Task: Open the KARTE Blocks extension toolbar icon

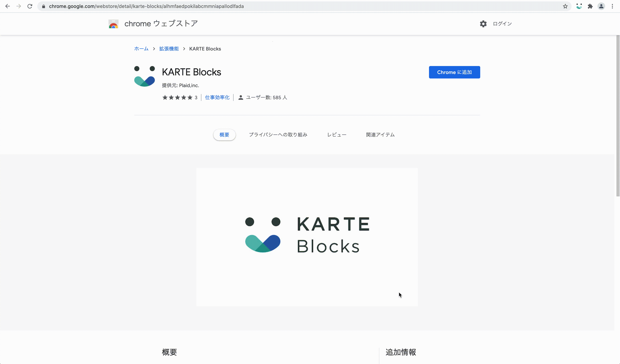Action: click(579, 6)
